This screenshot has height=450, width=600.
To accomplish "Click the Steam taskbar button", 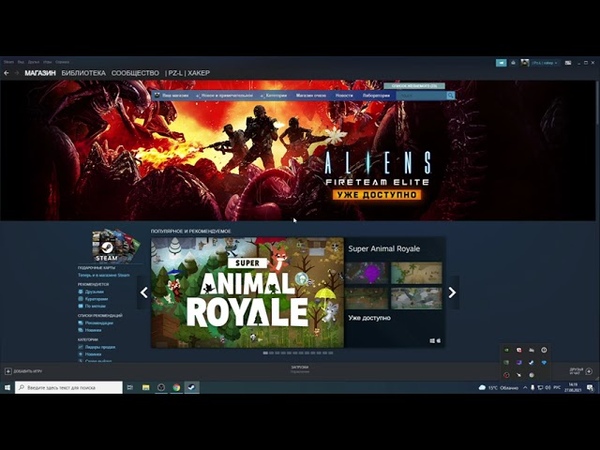I will click(192, 388).
